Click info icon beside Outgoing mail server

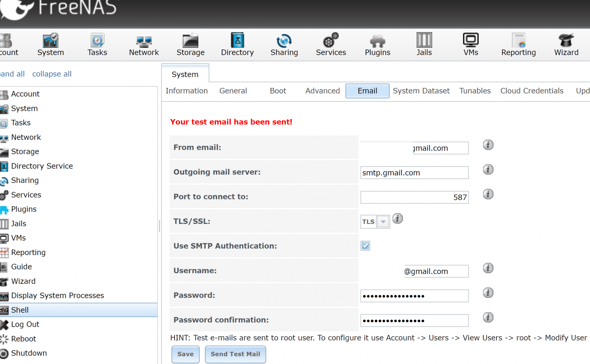point(488,169)
